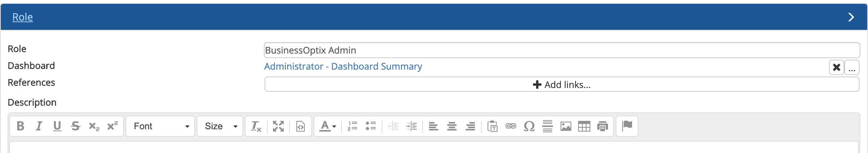This screenshot has height=153, width=868.
Task: Toggle italic text style
Action: coord(39,126)
